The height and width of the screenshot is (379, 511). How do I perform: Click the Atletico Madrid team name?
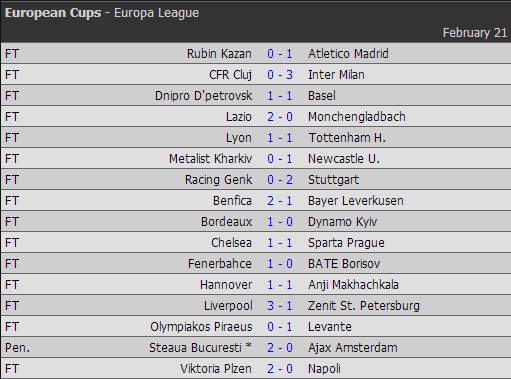tap(348, 54)
